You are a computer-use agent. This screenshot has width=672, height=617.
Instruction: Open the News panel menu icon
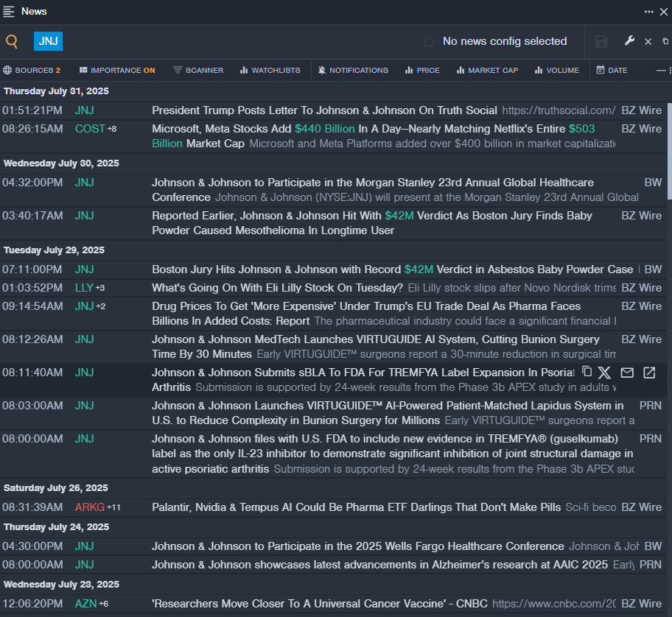click(9, 12)
